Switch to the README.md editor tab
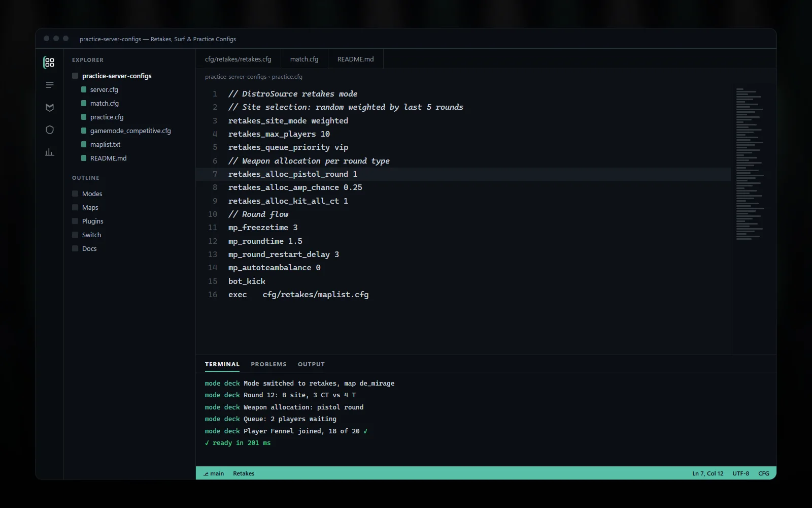The width and height of the screenshot is (812, 508). click(355, 59)
